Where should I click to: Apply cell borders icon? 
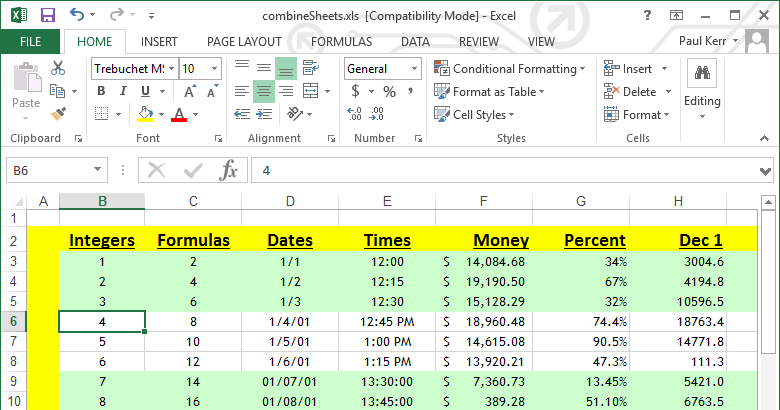(101, 114)
